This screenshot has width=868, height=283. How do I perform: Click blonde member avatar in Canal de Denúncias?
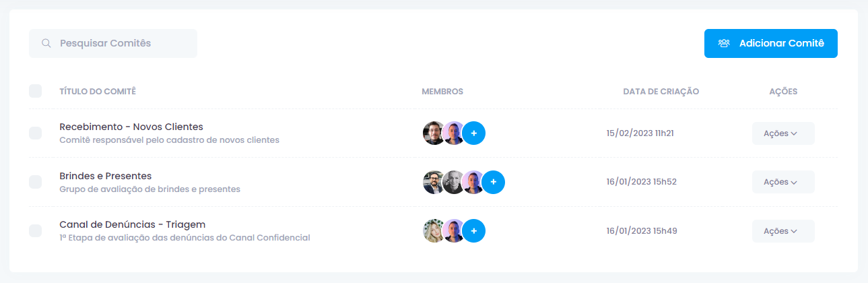pos(434,231)
